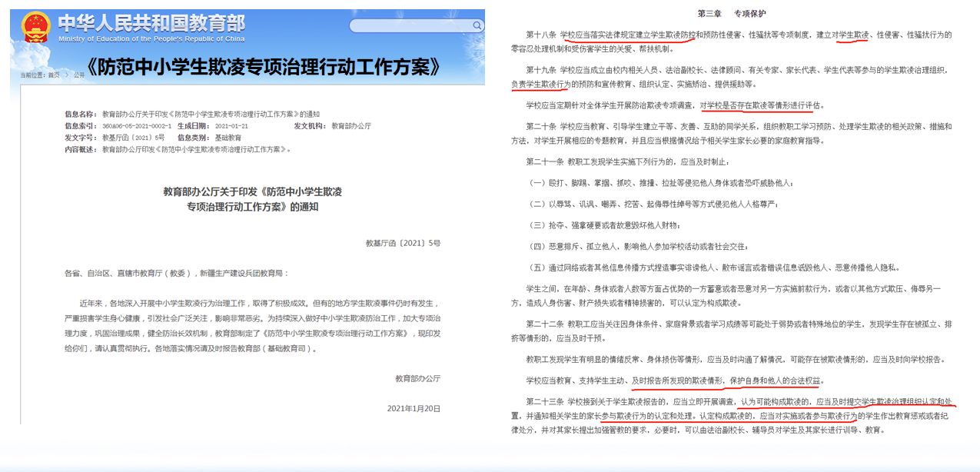Click the paragraph starting 教职工发现学生有明显的情绪反常
This screenshot has height=472, width=980.
coord(736,360)
